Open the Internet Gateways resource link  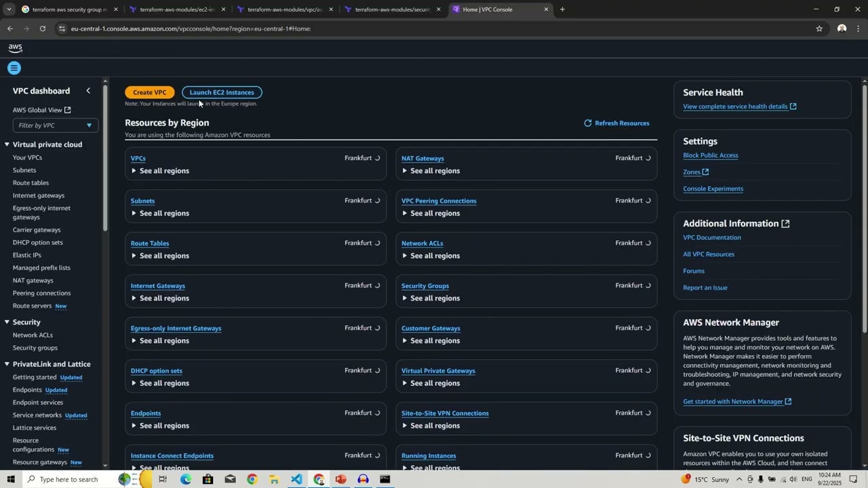click(x=158, y=286)
